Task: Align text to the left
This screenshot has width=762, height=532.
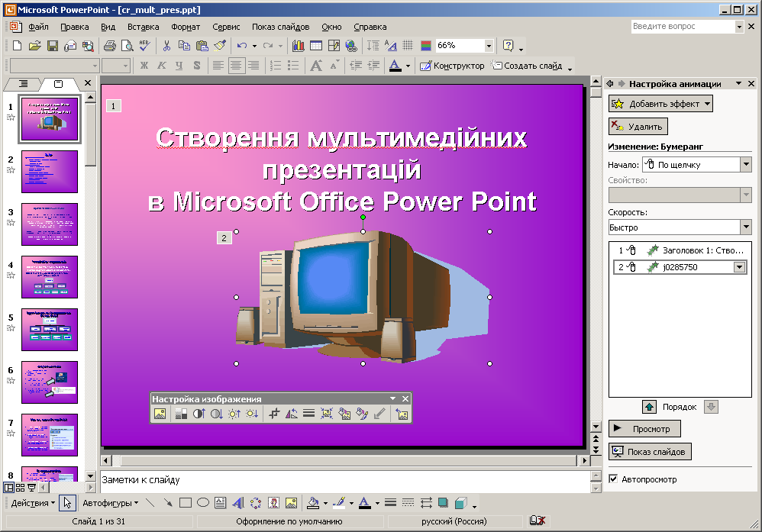Action: 218,65
